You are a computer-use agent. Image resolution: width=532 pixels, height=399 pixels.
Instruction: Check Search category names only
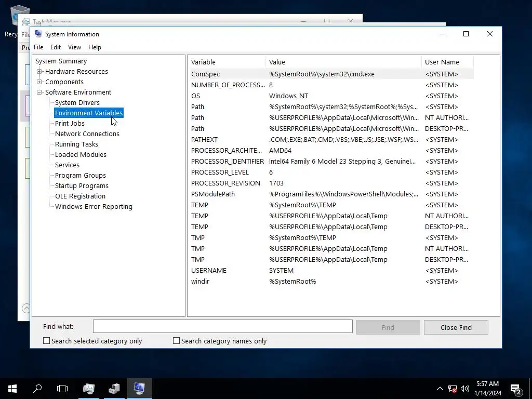(176, 341)
